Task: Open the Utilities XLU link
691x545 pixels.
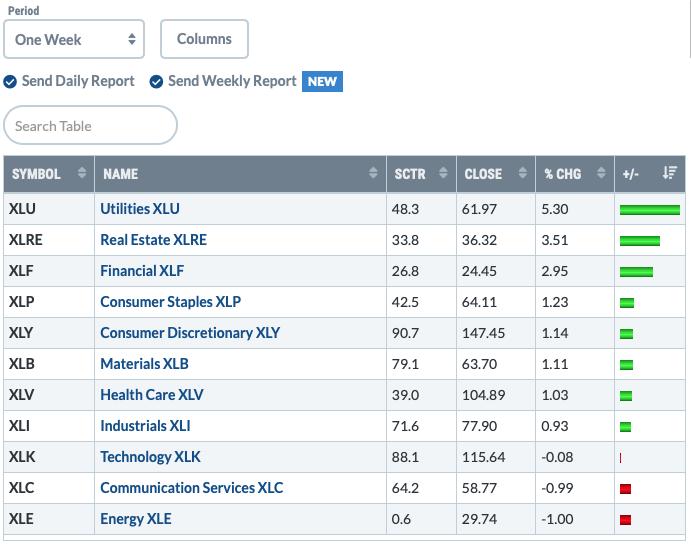Action: coord(140,209)
